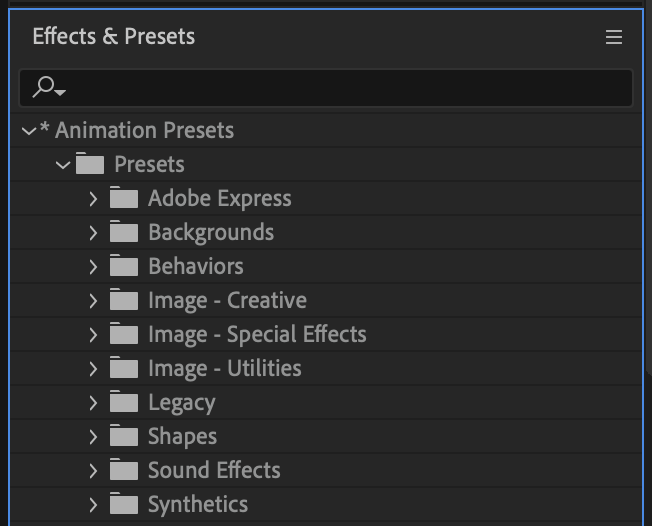
Task: Click the Sound Effects folder icon
Action: coord(124,470)
